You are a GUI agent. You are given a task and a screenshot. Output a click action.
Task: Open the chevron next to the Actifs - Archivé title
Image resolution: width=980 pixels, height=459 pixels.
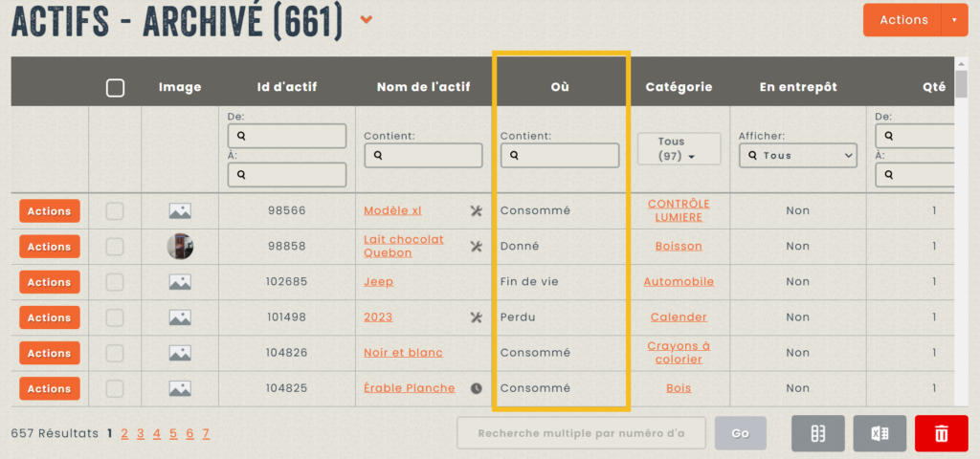tap(367, 20)
